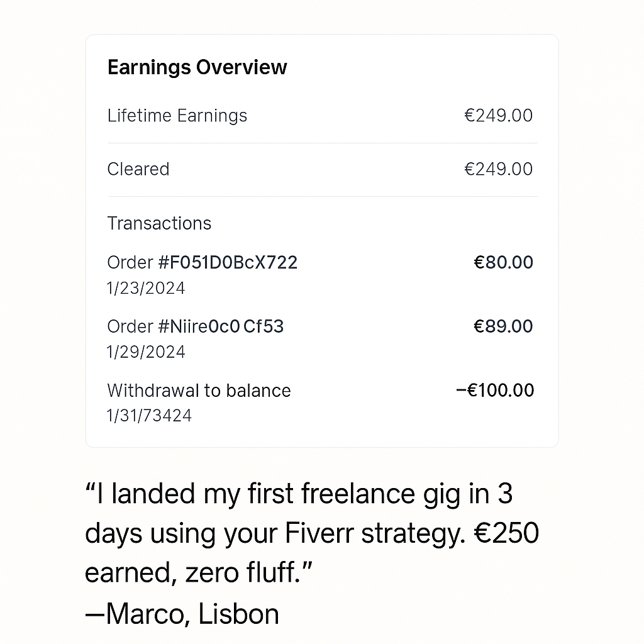The height and width of the screenshot is (644, 644).
Task: Click the Earnings Overview heading
Action: [x=197, y=67]
